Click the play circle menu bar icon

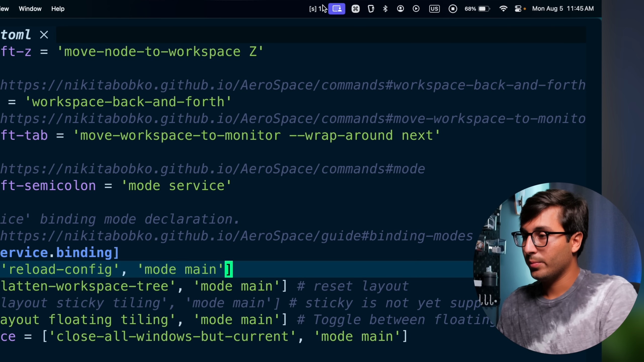click(416, 9)
